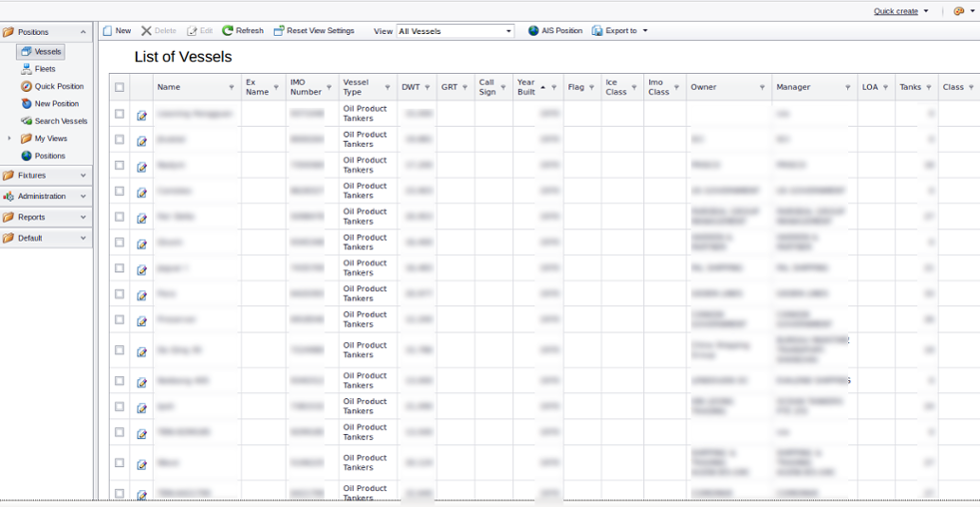Open the Owner column filter icon
The width and height of the screenshot is (980, 507).
pyautogui.click(x=762, y=88)
